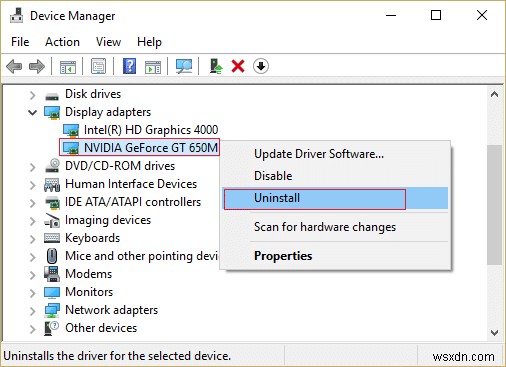506x367 pixels.
Task: Minimize the Device Manager window
Action: [391, 15]
